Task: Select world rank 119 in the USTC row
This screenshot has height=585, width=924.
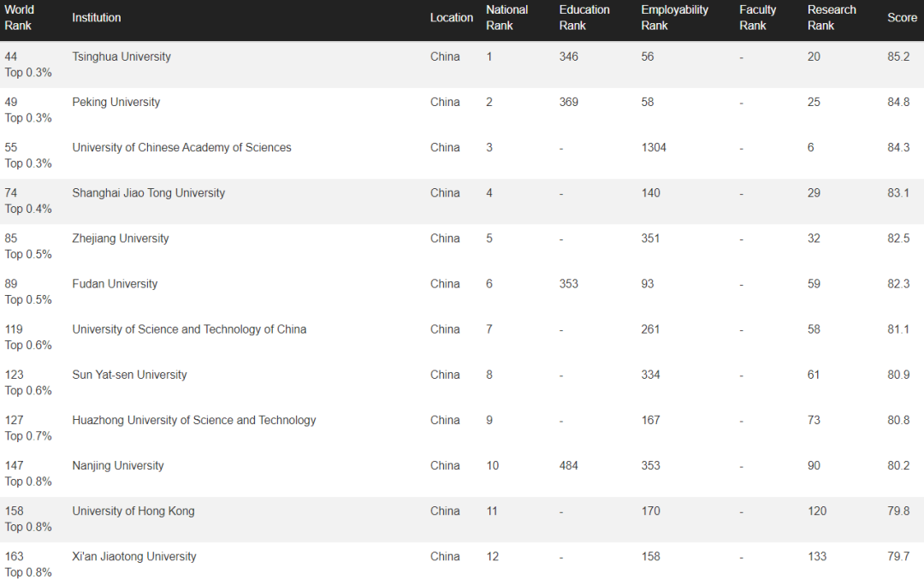Action: (x=14, y=328)
